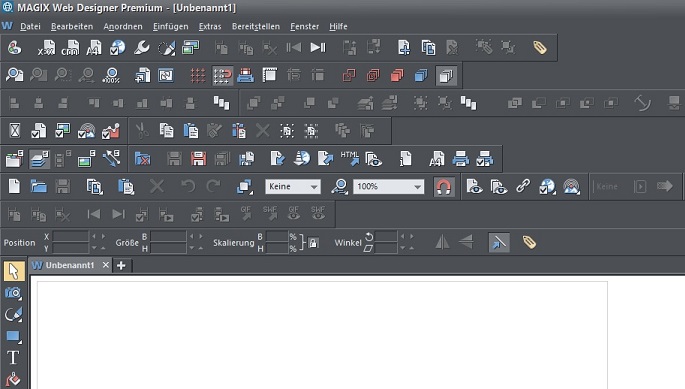685x389 pixels.
Task: Click the wrench options icon
Action: [x=142, y=47]
